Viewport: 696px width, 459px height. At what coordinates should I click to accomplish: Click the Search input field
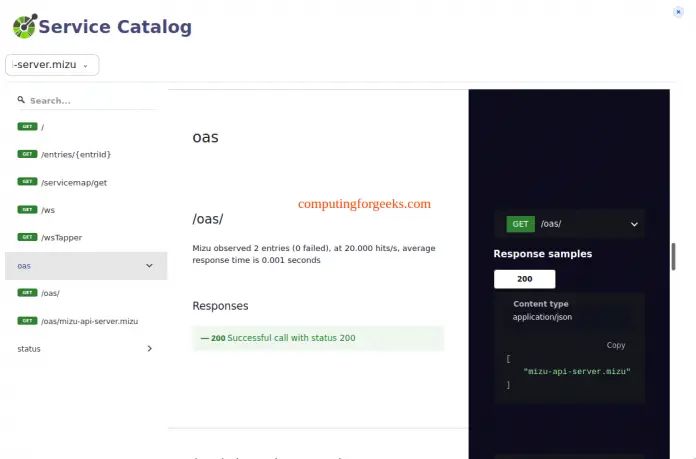90,100
